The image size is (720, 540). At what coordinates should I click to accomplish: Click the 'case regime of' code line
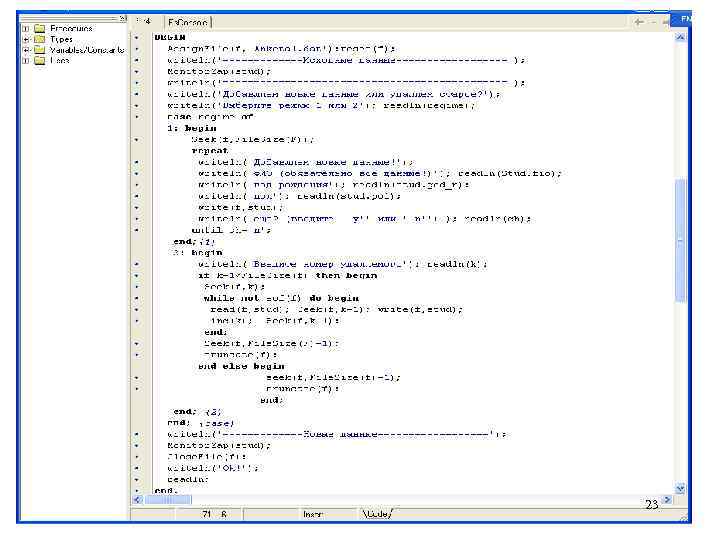(210, 117)
